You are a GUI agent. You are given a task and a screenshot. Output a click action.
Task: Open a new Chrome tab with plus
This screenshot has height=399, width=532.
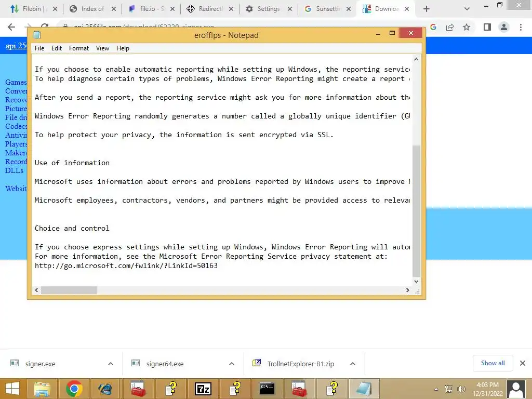tap(427, 9)
